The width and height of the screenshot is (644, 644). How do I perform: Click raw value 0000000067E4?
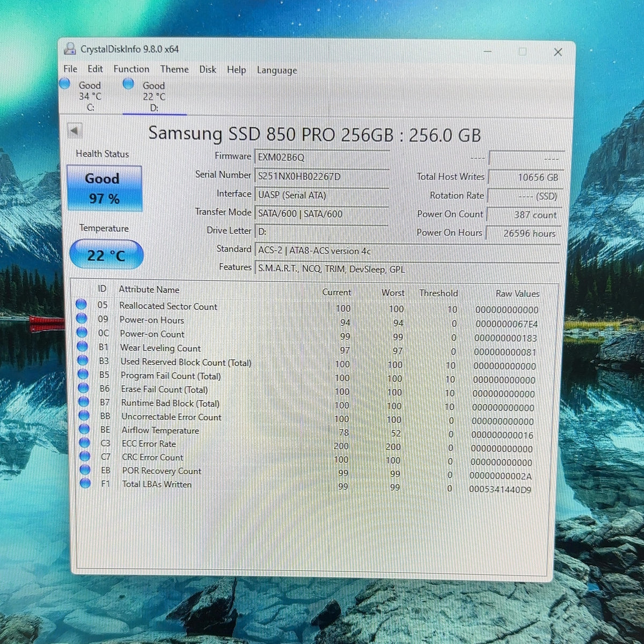[507, 324]
